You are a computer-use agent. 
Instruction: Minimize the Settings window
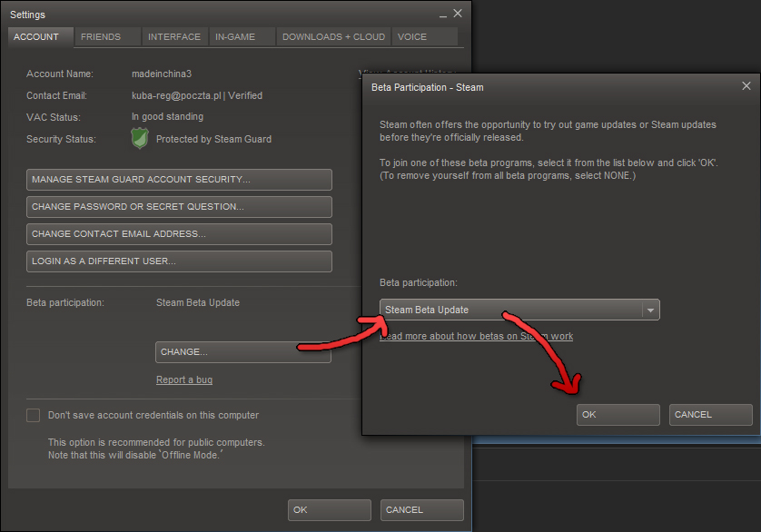point(442,15)
